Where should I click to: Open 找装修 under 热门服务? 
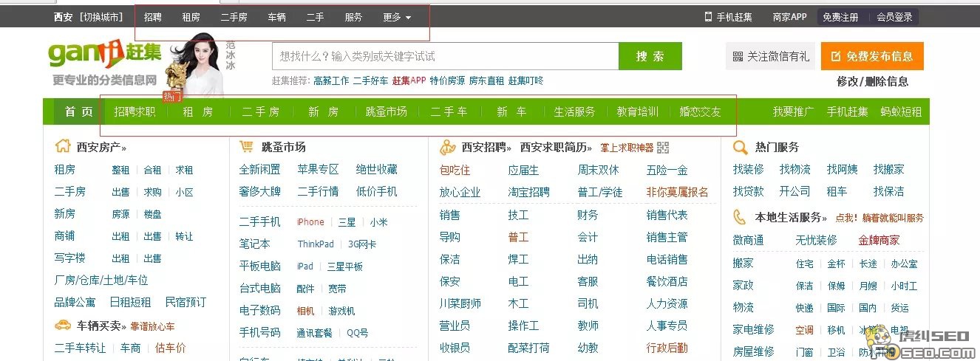[x=749, y=169]
